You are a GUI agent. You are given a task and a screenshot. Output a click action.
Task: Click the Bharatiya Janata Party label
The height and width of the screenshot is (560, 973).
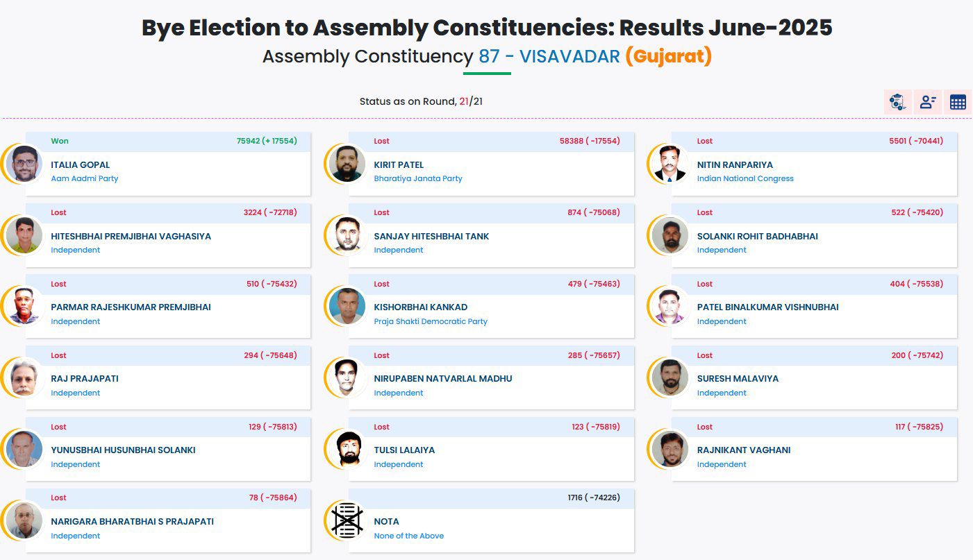pyautogui.click(x=418, y=178)
